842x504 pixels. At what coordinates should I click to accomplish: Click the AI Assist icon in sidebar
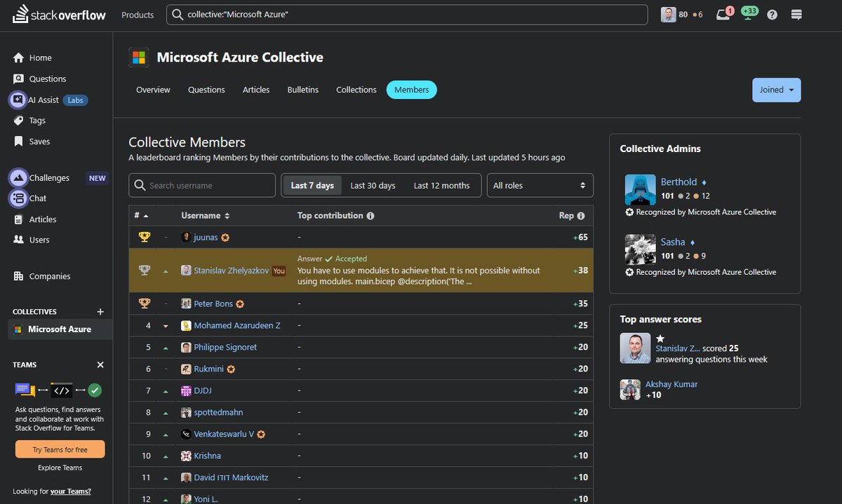click(18, 100)
